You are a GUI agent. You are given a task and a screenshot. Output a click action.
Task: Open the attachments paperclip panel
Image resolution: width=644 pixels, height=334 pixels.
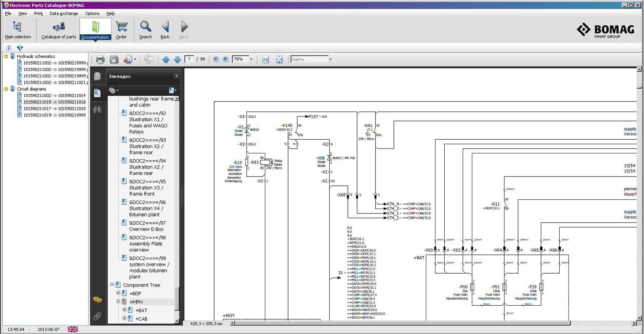(x=97, y=316)
